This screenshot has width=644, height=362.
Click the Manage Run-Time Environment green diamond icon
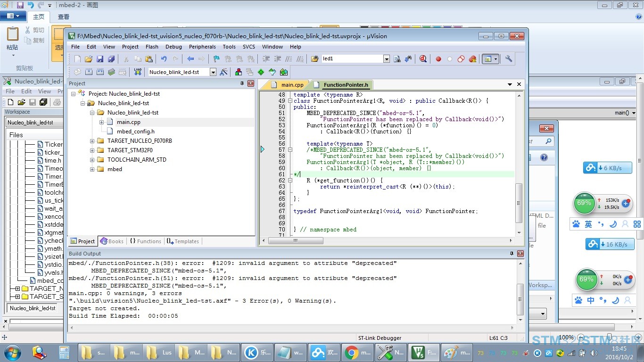pyautogui.click(x=261, y=72)
